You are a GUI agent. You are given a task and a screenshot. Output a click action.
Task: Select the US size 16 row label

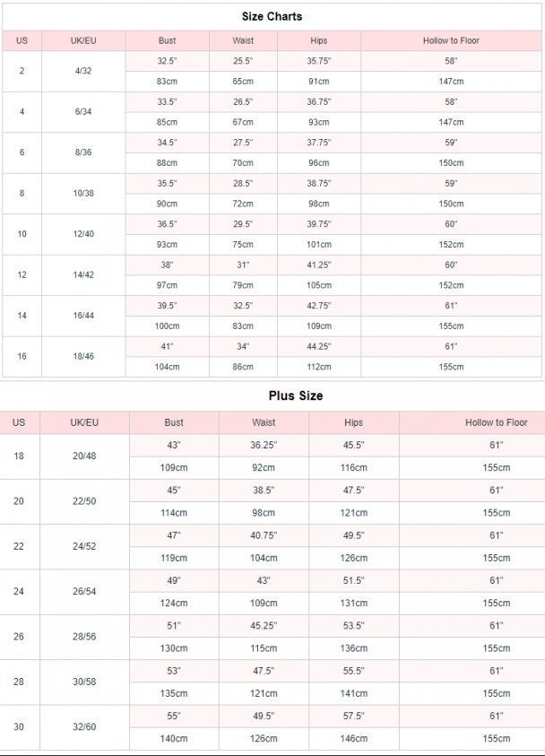22,356
